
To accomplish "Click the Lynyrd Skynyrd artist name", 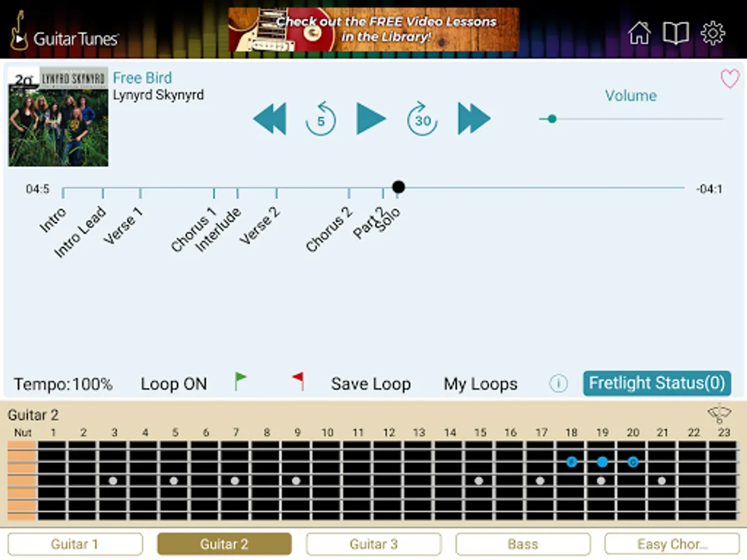I will click(158, 95).
